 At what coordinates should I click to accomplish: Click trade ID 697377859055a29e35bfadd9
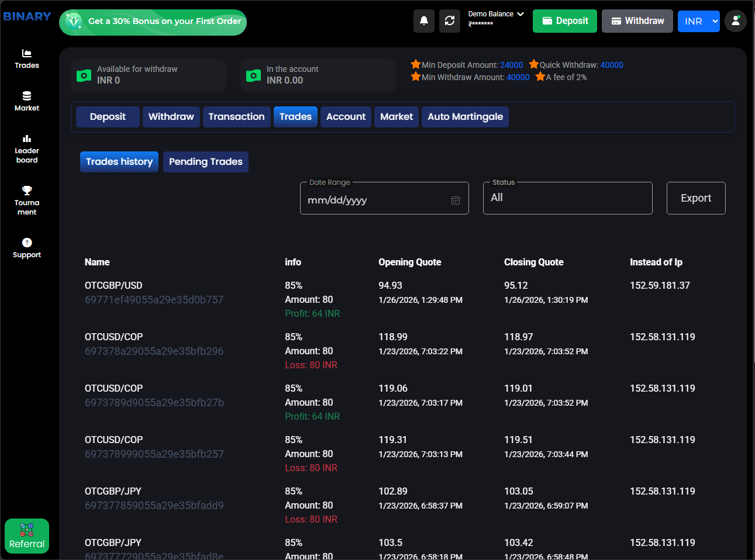point(154,506)
